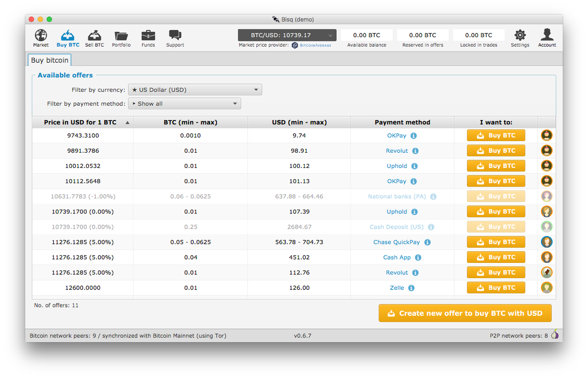Screen dimensions: 588x378
Task: Buy BTC from the Cash App offer
Action: click(x=496, y=257)
